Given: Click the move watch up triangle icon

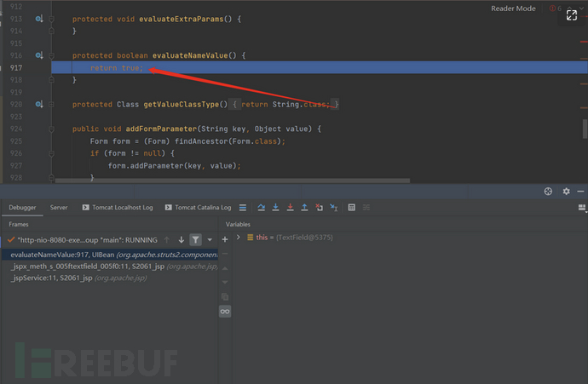Looking at the screenshot, I should 225,268.
